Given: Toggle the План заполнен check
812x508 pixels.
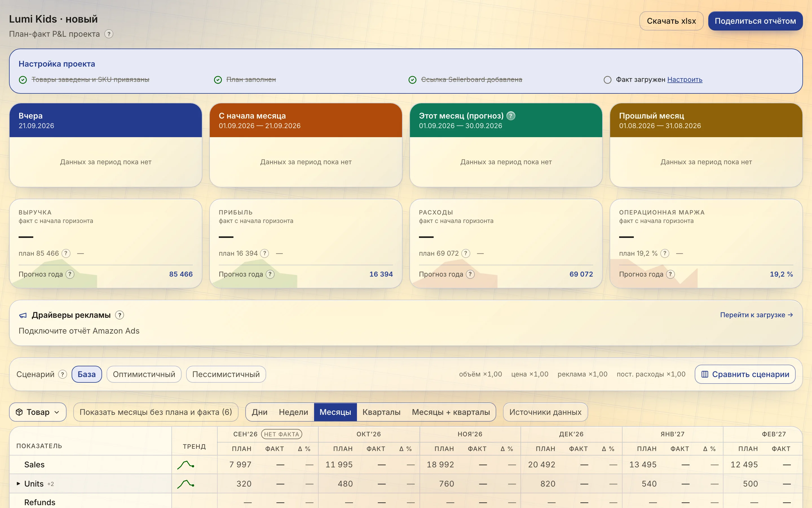Looking at the screenshot, I should 218,80.
